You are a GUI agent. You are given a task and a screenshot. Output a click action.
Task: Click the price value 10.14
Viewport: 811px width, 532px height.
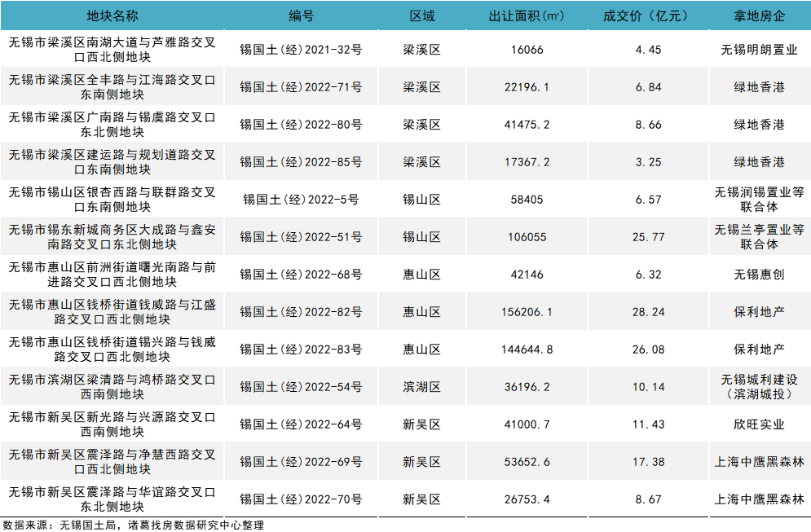648,387
